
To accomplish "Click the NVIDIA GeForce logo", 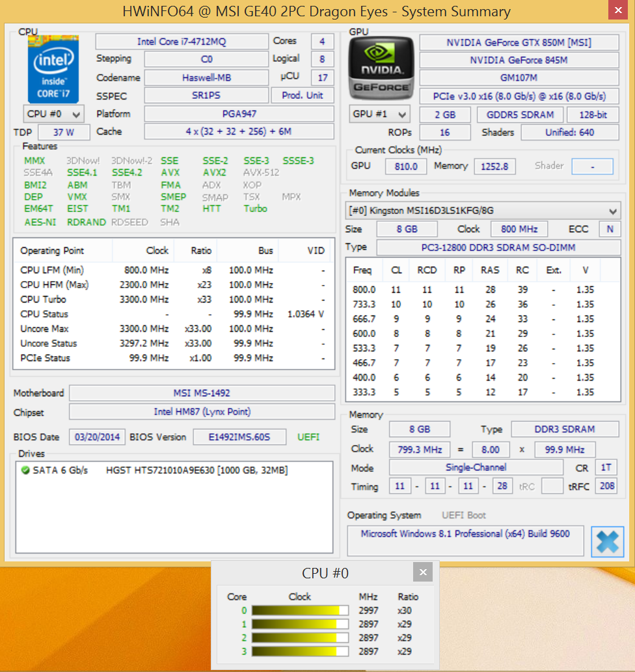I will click(381, 68).
